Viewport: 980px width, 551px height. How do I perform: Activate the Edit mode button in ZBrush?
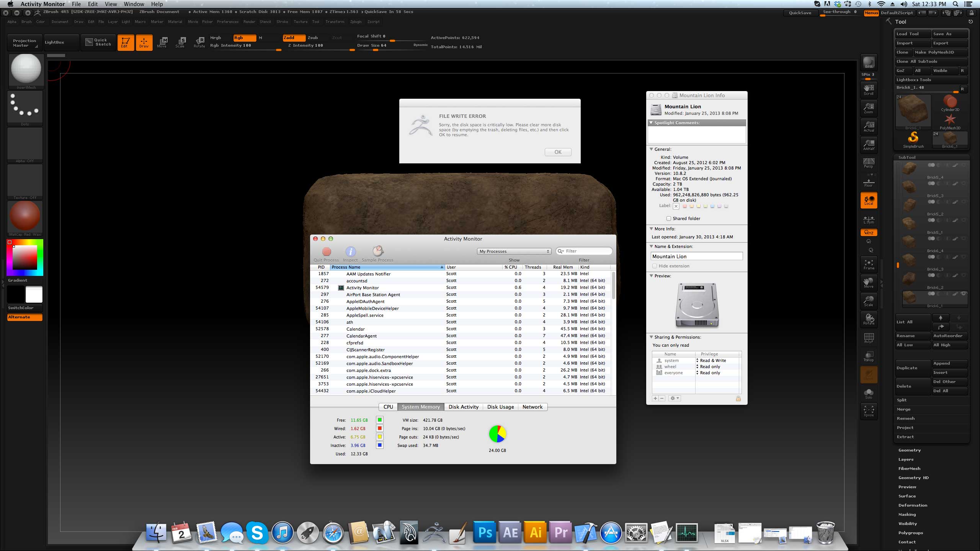point(126,42)
